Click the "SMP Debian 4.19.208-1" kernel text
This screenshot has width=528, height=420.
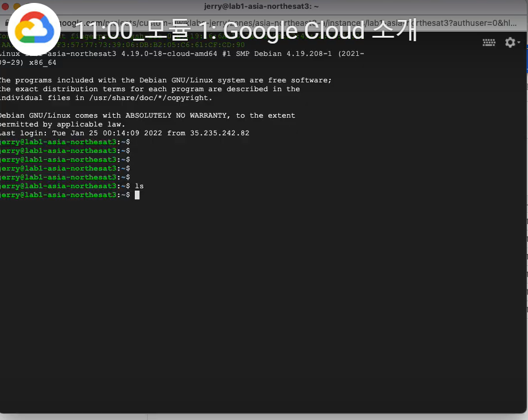(284, 54)
